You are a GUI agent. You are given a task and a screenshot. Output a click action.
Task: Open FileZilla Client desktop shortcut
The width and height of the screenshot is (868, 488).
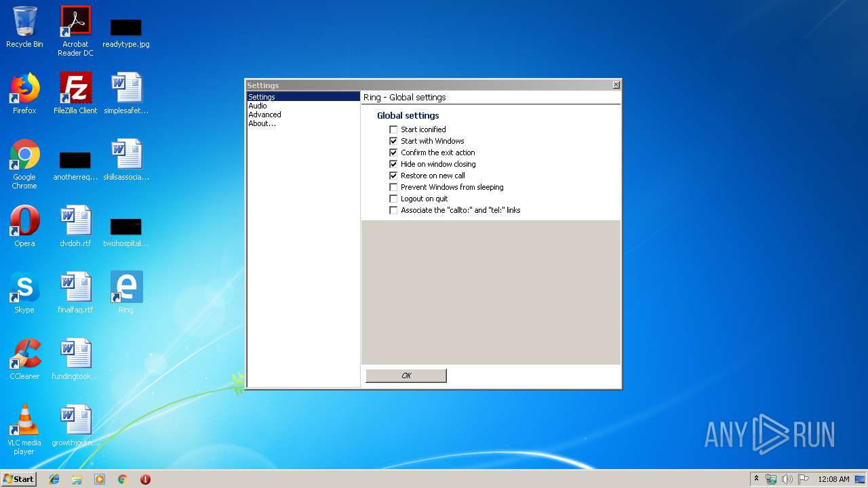(x=75, y=94)
